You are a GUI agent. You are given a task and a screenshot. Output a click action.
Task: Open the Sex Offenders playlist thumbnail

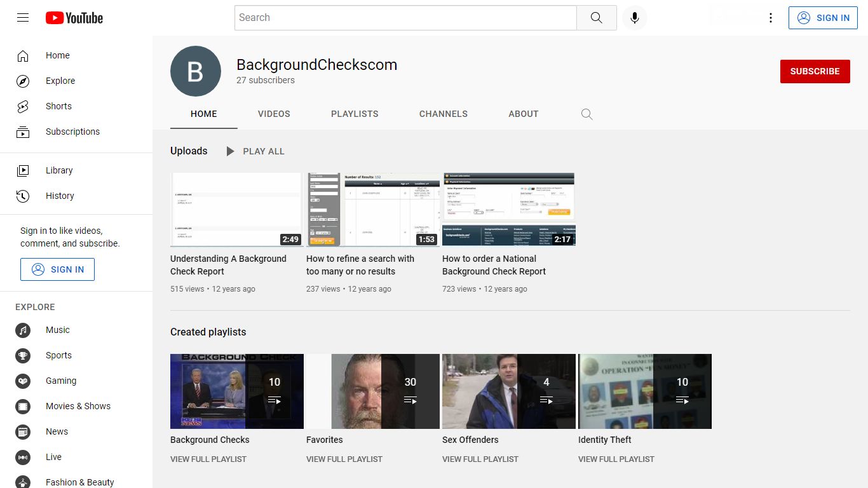509,391
